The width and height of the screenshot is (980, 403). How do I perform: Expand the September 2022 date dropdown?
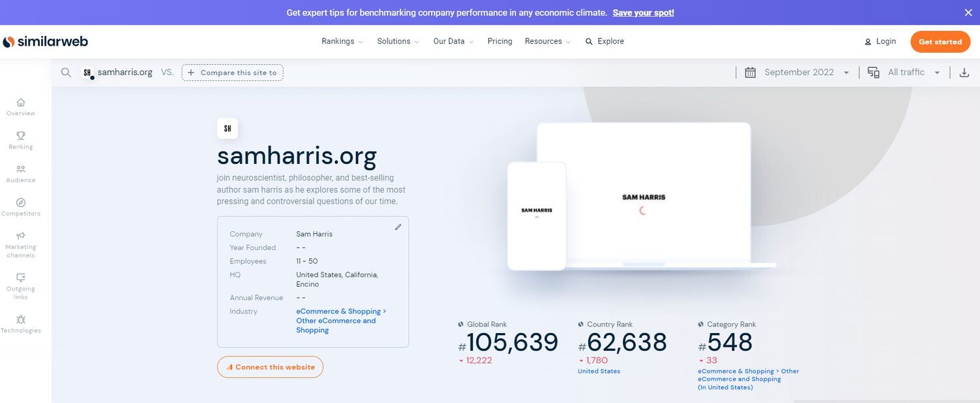coord(798,73)
